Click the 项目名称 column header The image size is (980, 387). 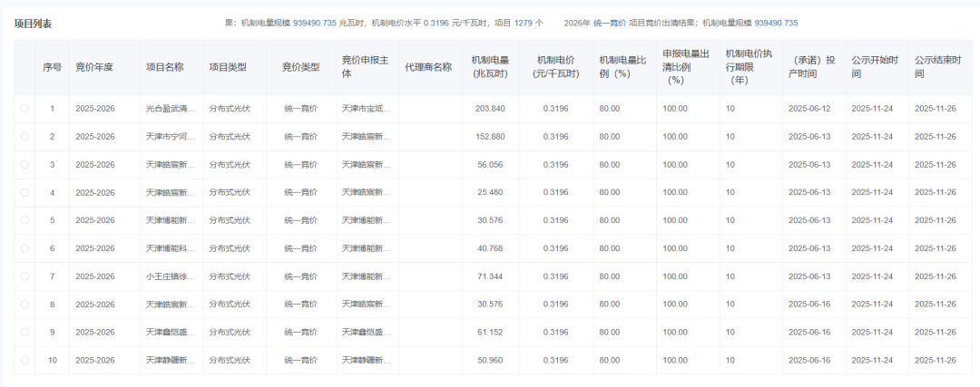(165, 67)
